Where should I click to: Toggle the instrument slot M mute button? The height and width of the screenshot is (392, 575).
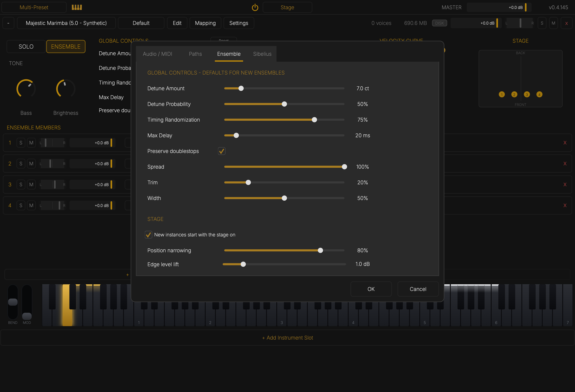coord(553,23)
